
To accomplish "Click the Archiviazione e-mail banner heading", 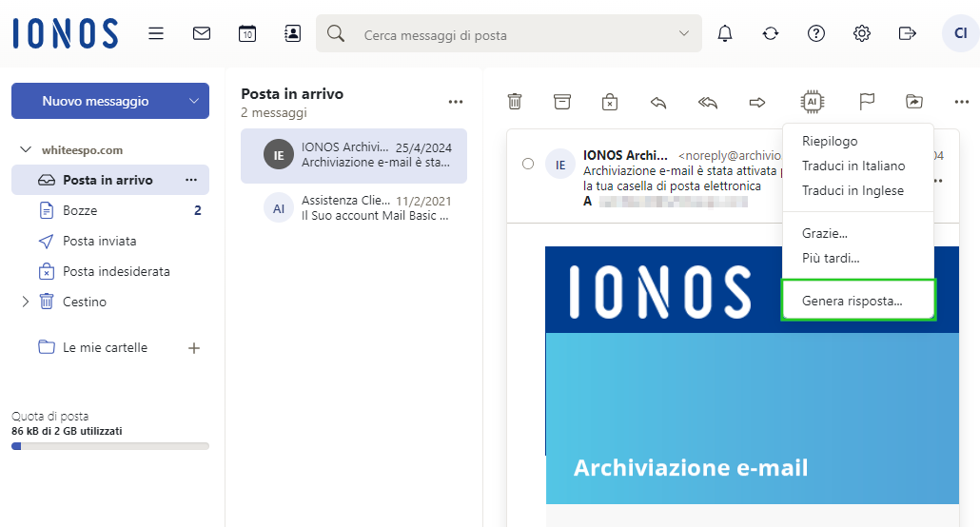I will coord(691,468).
